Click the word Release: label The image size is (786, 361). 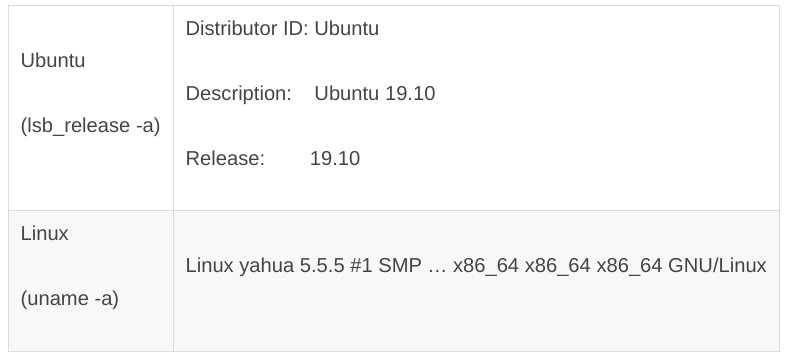(225, 158)
